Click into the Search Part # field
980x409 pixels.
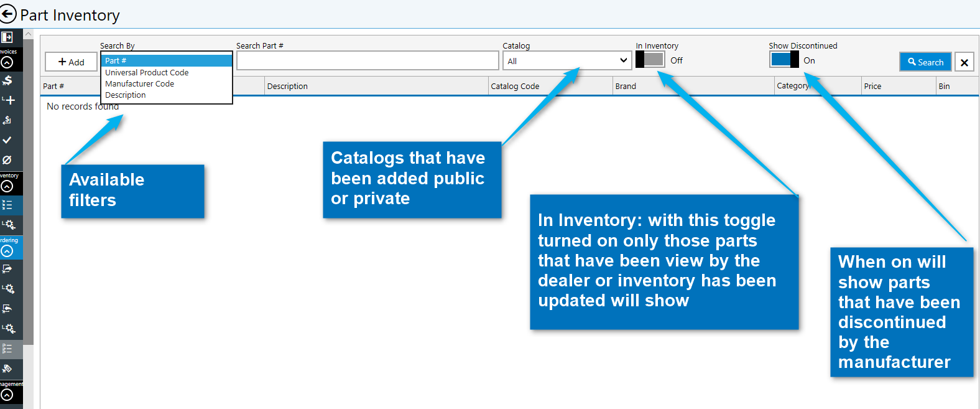point(367,60)
